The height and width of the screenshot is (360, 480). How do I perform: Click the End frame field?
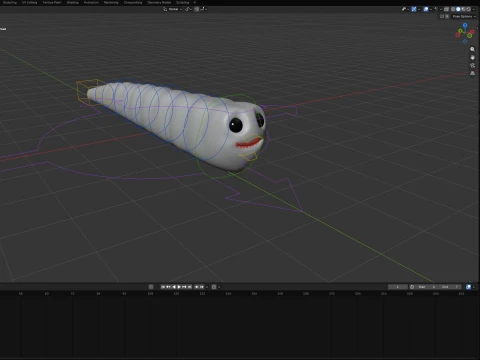449,287
